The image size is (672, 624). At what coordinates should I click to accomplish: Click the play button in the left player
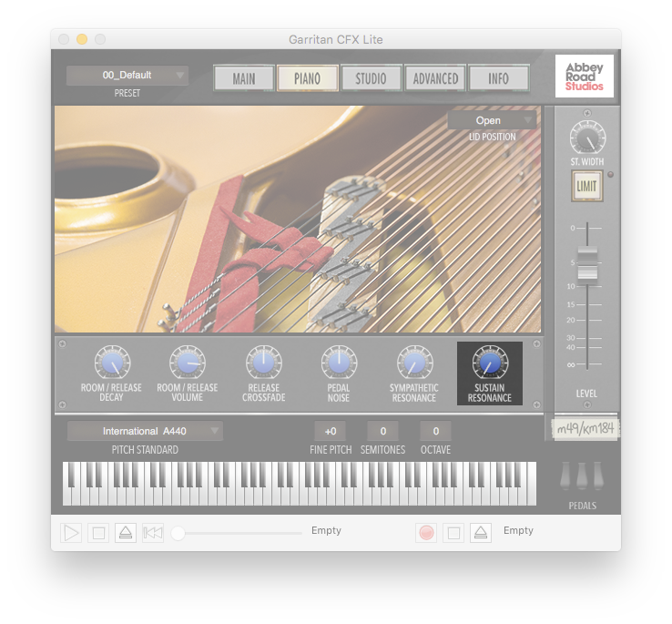click(71, 533)
